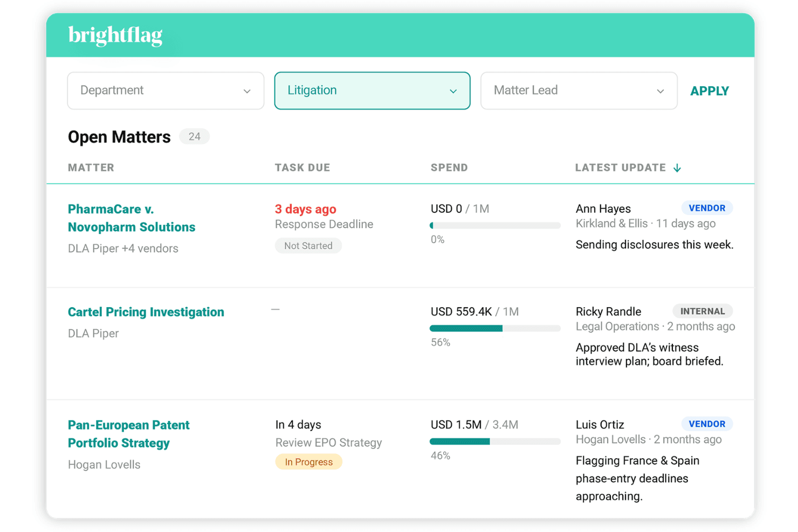Open PharmaCare v. Novopharm Solutions matter
The height and width of the screenshot is (532, 798).
point(132,218)
